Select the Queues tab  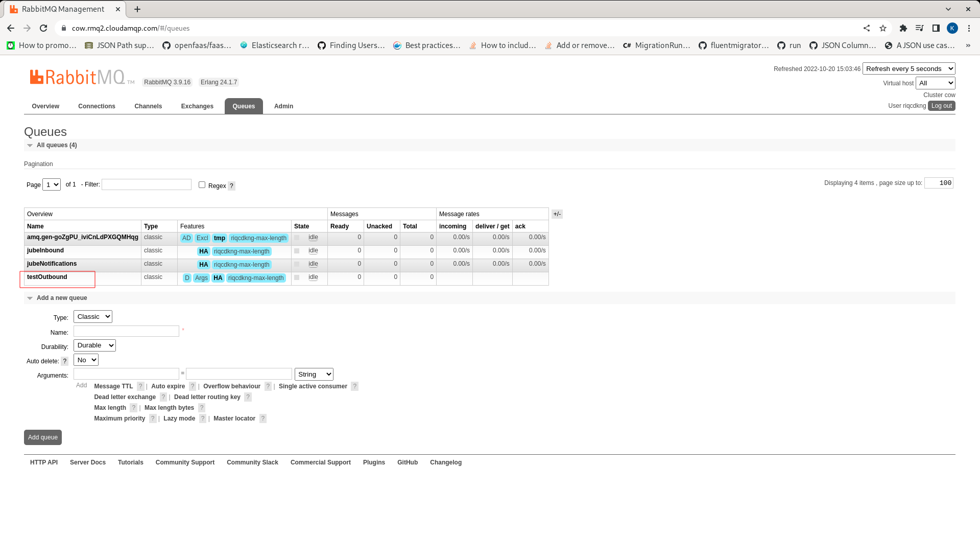pyautogui.click(x=244, y=106)
